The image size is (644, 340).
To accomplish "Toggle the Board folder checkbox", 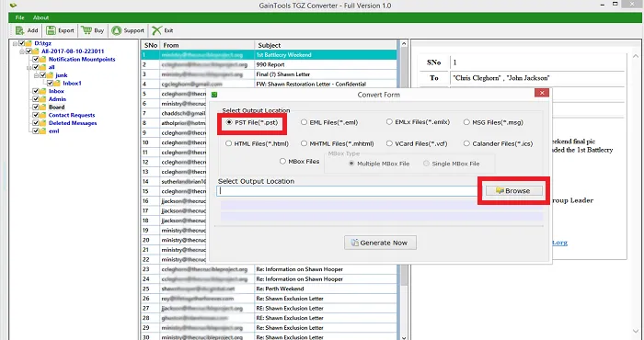I will pos(36,107).
